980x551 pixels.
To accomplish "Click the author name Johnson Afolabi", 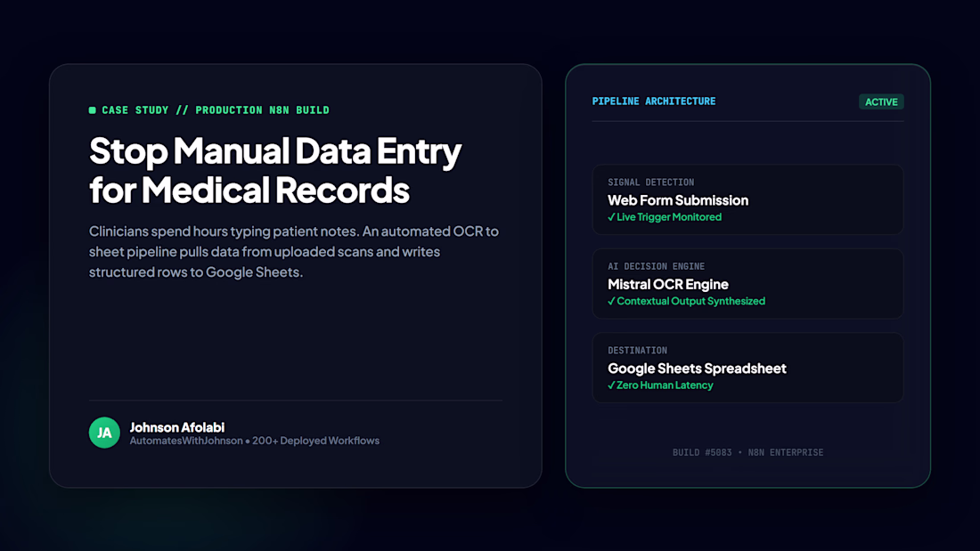I will click(x=177, y=427).
